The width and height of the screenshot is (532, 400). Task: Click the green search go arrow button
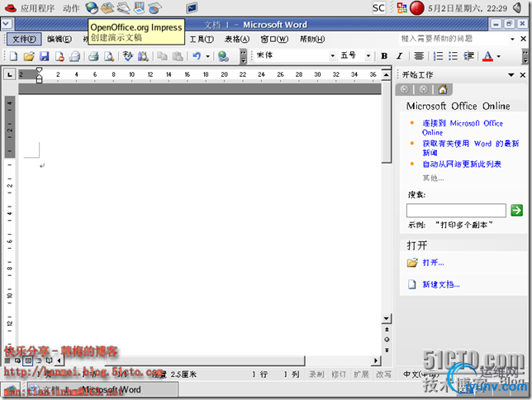pyautogui.click(x=516, y=210)
